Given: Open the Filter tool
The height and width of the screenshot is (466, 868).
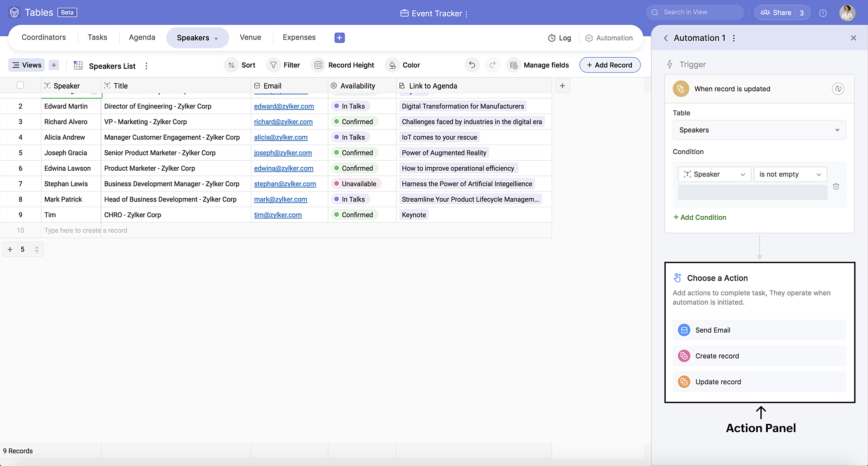Looking at the screenshot, I should point(285,65).
